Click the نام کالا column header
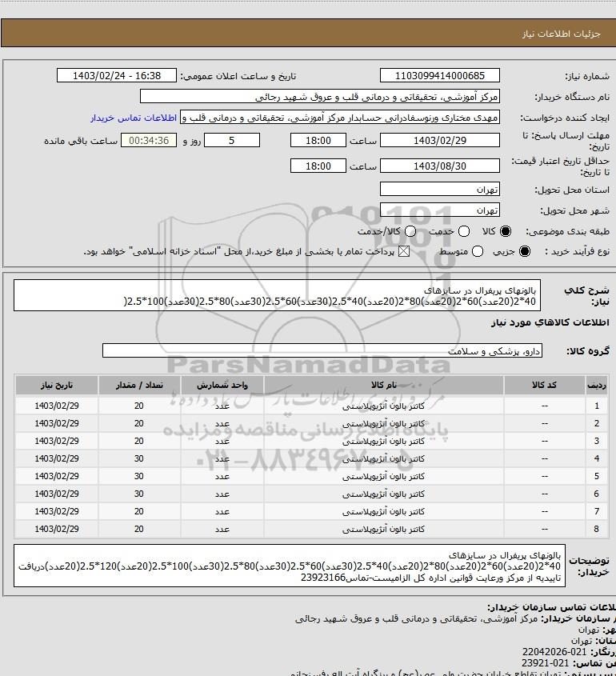Screen dimensions: 616x676 click(x=384, y=385)
